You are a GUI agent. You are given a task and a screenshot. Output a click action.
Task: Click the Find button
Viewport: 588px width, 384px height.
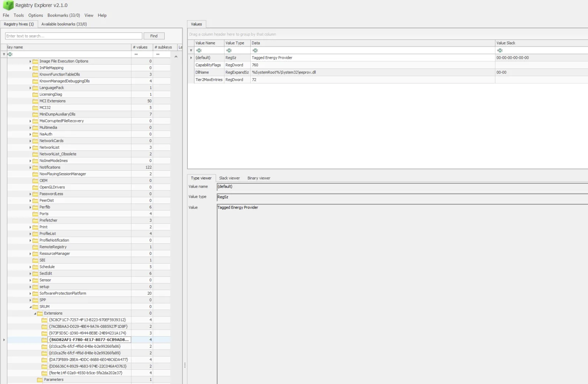pos(154,36)
